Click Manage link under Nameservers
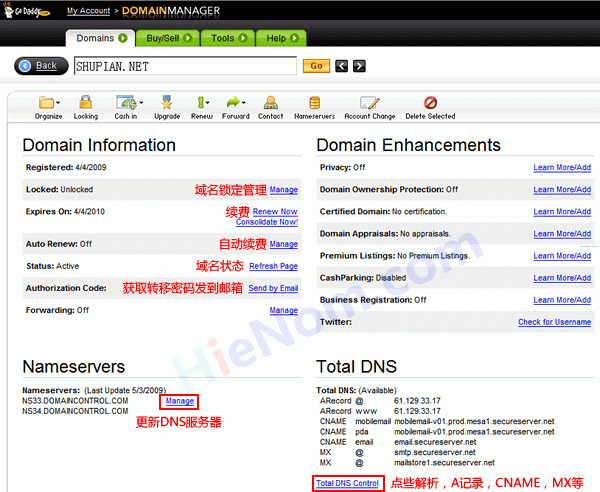Viewport: 600px width, 492px height. tap(179, 401)
